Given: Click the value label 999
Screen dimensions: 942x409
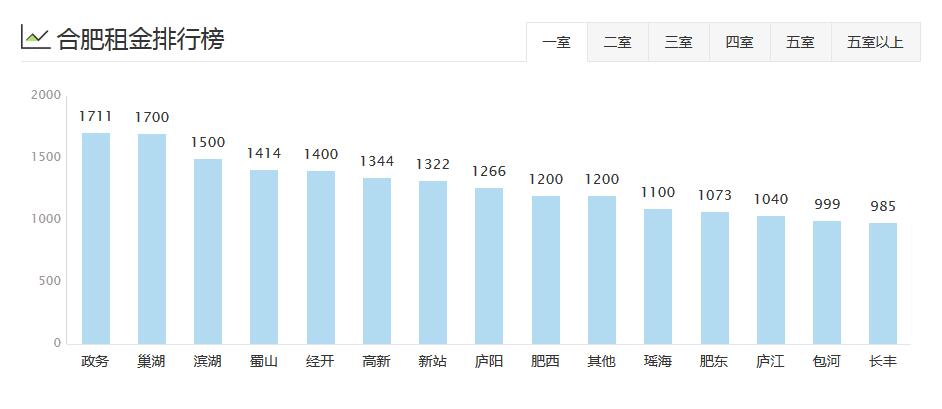Looking at the screenshot, I should pos(827,204).
